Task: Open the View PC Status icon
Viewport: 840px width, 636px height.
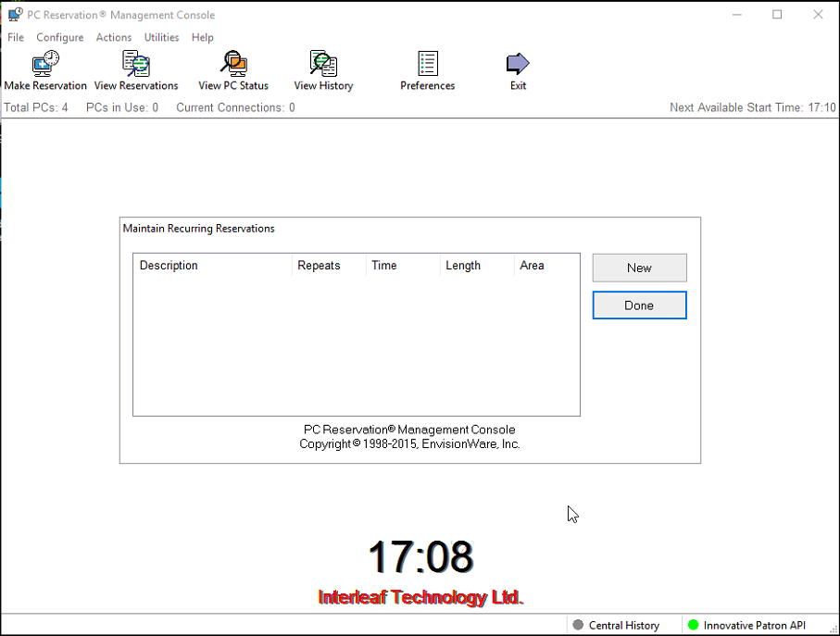Action: click(x=233, y=70)
